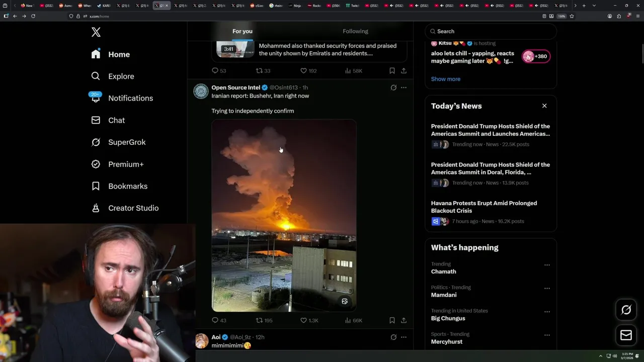
Task: Like the Open Source Intel post
Action: (x=309, y=320)
